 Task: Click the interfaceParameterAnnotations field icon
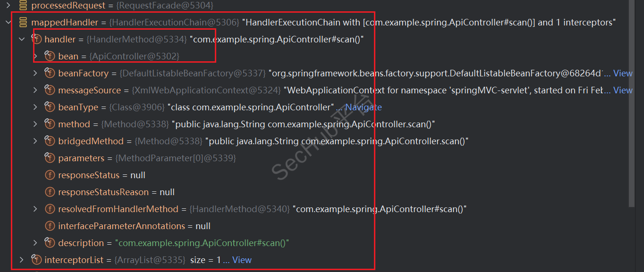(x=50, y=226)
